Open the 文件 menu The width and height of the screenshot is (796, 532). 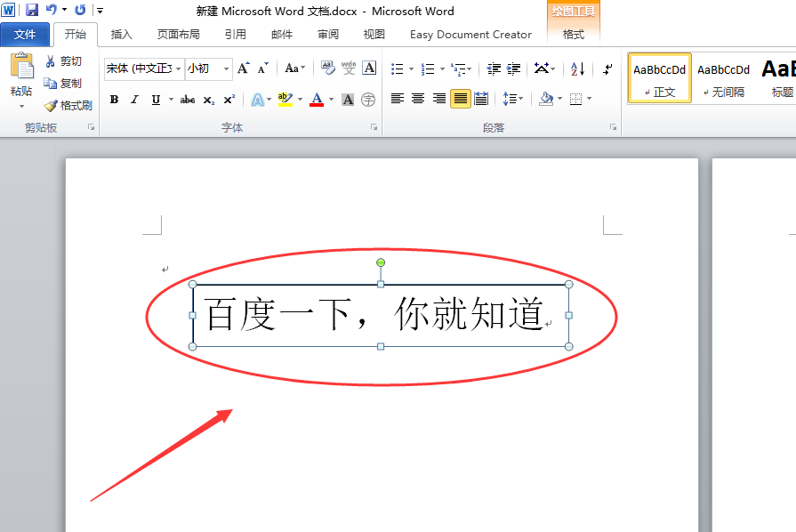25,35
